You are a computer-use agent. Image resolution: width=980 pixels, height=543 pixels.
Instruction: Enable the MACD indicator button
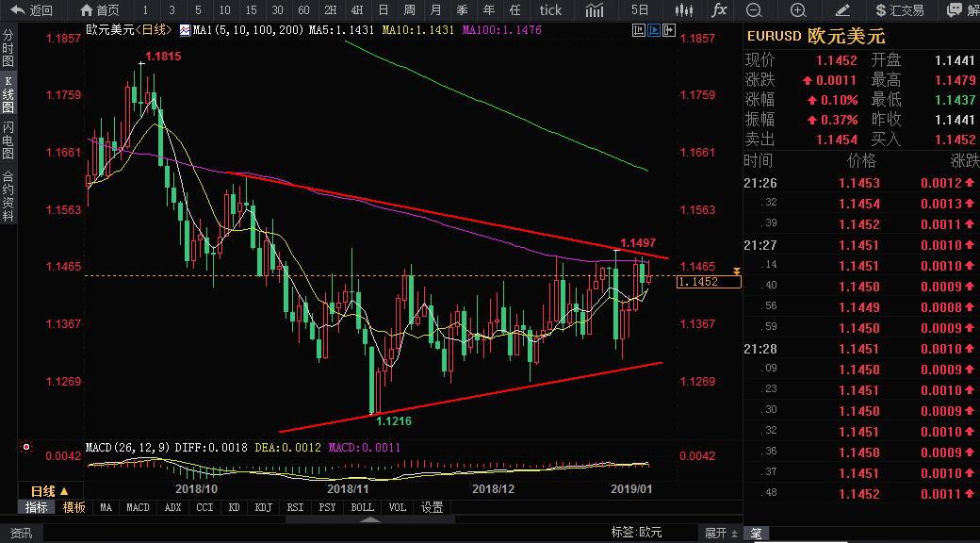[x=139, y=507]
